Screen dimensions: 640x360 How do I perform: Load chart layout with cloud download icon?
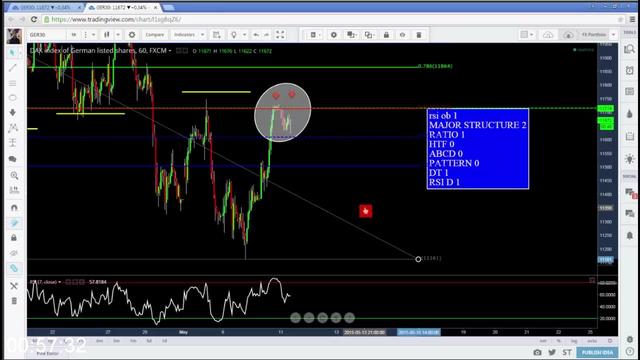click(x=548, y=35)
